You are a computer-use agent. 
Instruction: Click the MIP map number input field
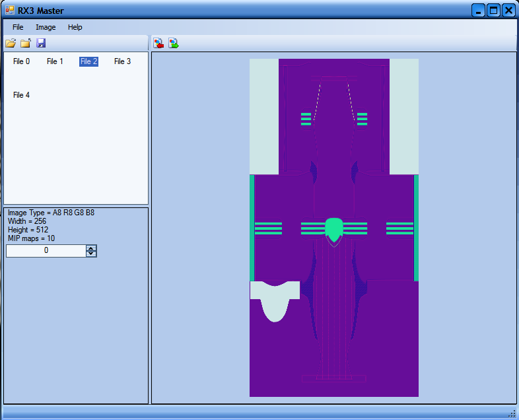(46, 251)
